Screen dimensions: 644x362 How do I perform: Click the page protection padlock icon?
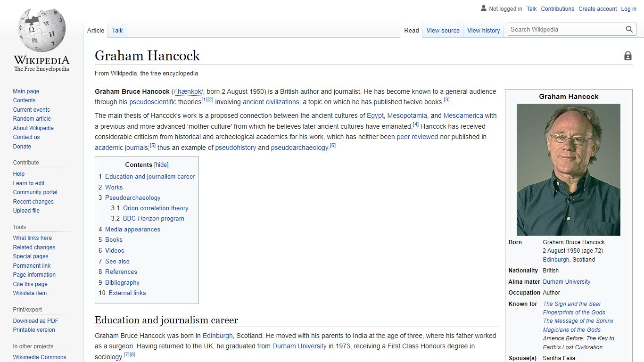[x=628, y=56]
